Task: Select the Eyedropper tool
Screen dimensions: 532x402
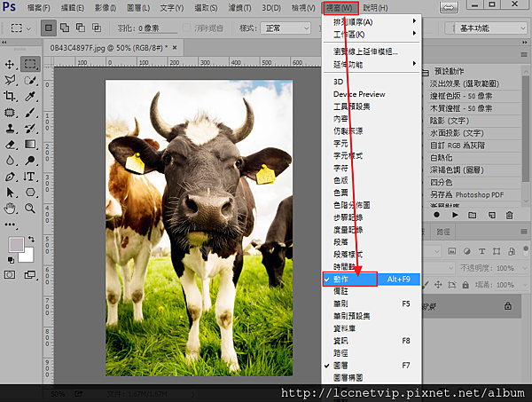Action: point(30,97)
